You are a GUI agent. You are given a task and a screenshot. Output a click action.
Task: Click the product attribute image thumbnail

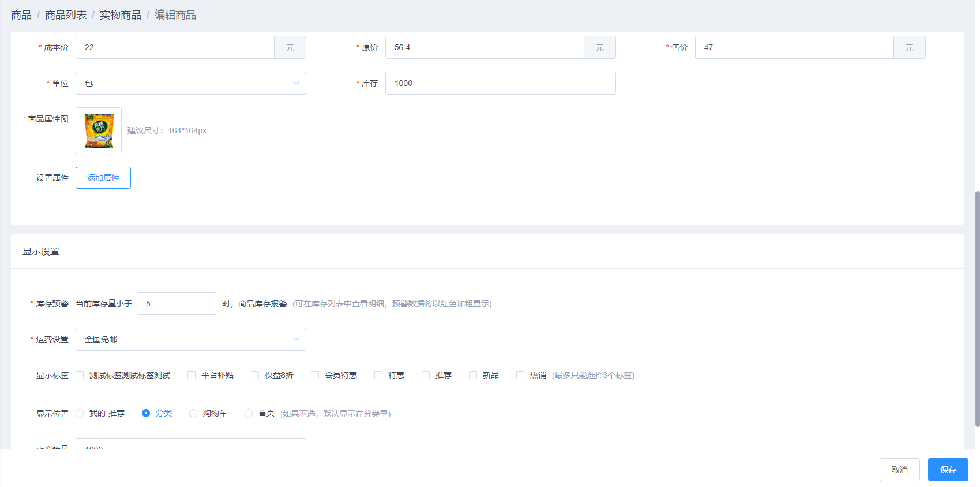pos(99,130)
